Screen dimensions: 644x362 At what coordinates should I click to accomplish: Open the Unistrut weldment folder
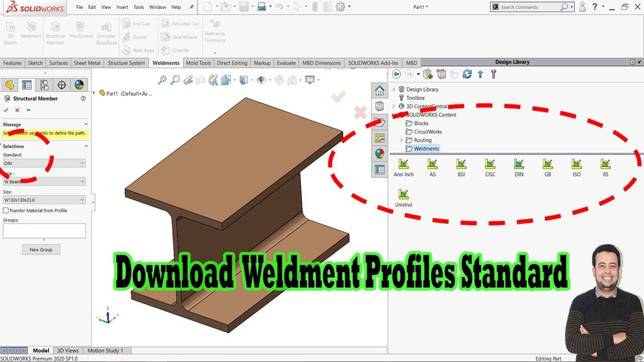(404, 198)
